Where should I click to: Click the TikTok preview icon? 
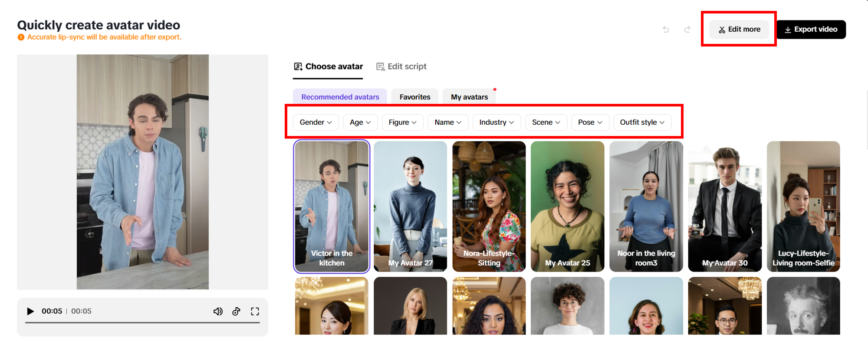[x=236, y=311]
